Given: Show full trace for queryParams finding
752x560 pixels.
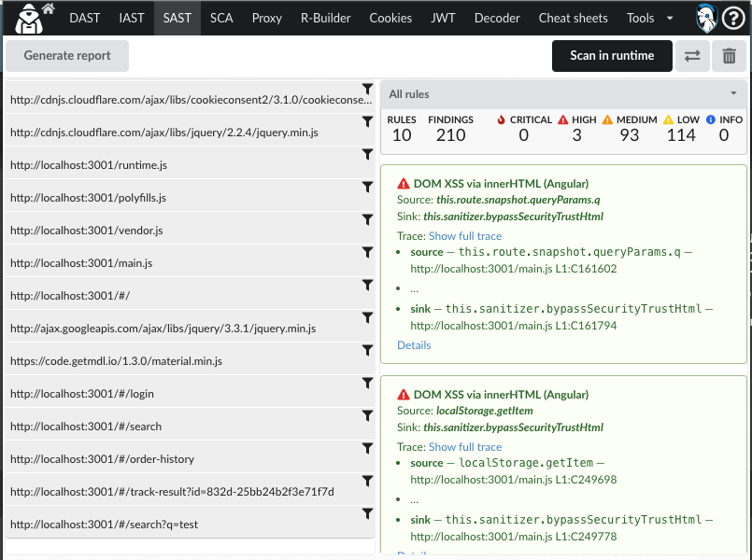Looking at the screenshot, I should pos(465,236).
